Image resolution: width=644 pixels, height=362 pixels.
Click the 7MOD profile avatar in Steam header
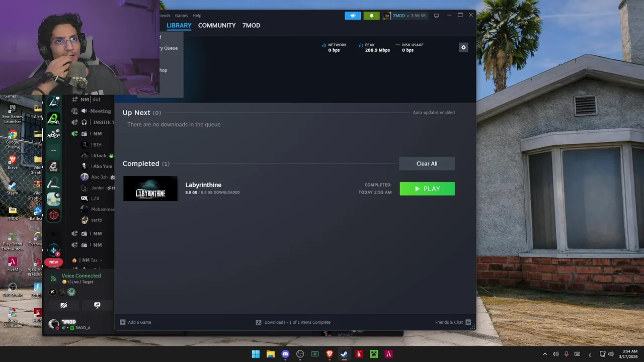tap(386, 16)
